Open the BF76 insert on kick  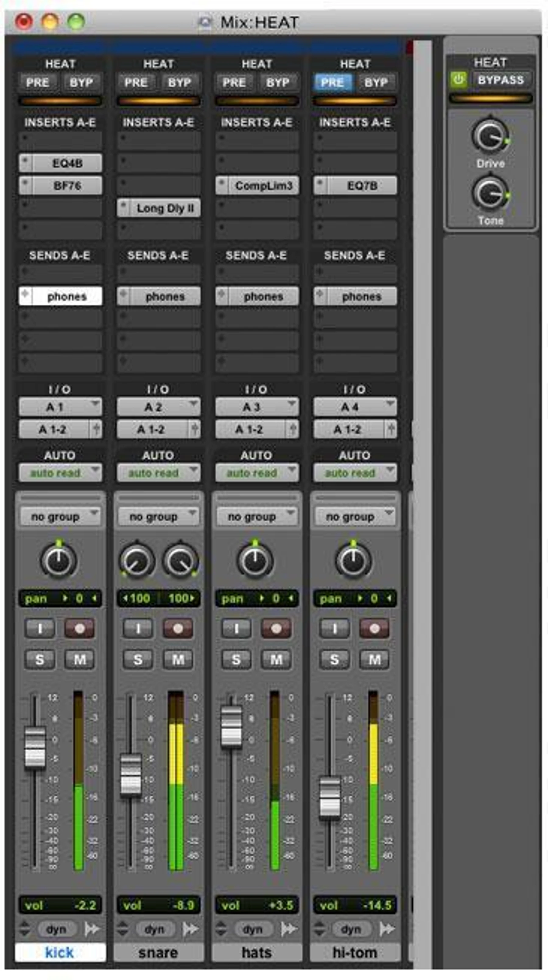(x=61, y=186)
